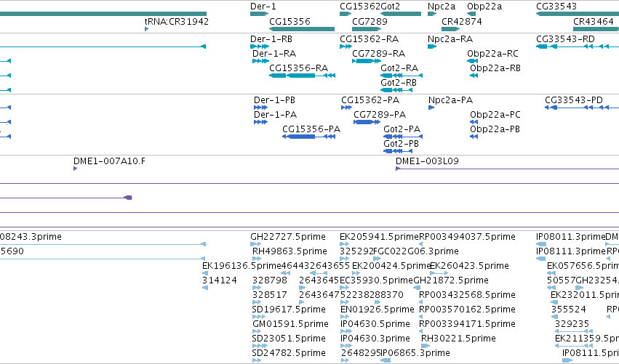Click the DME1-003L09 feature label
Image resolution: width=619 pixels, height=364 pixels.
[x=427, y=161]
